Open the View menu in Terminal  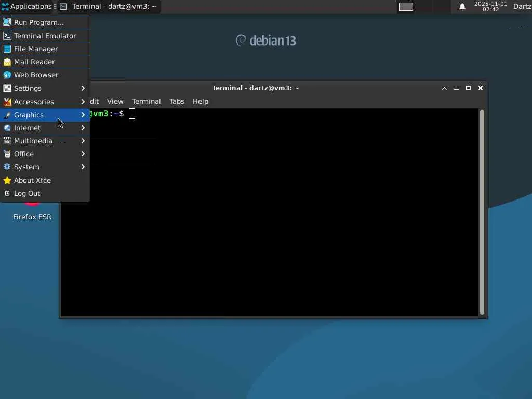click(x=115, y=101)
